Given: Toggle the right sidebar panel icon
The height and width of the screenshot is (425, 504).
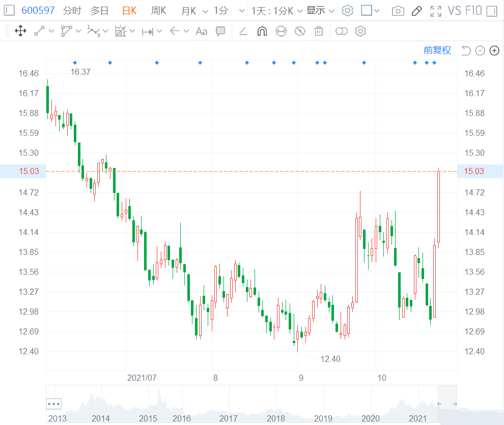Looking at the screenshot, I should tap(491, 11).
